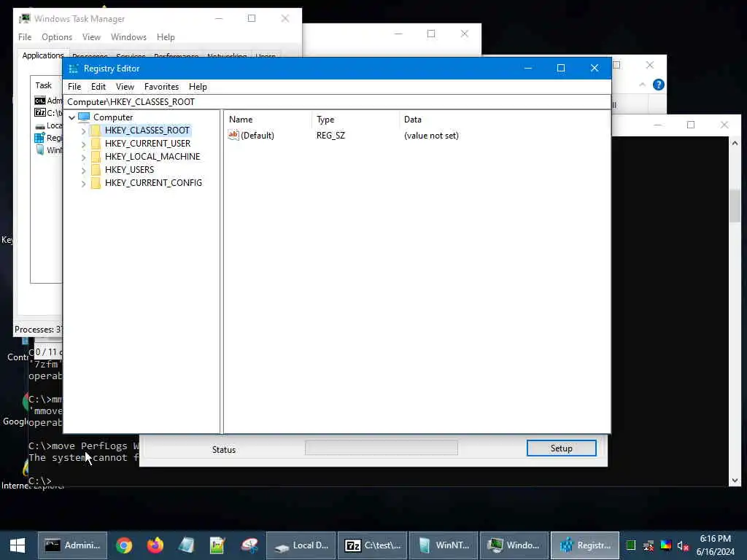This screenshot has width=747, height=560.
Task: Open Registry Editor View menu
Action: pos(125,87)
